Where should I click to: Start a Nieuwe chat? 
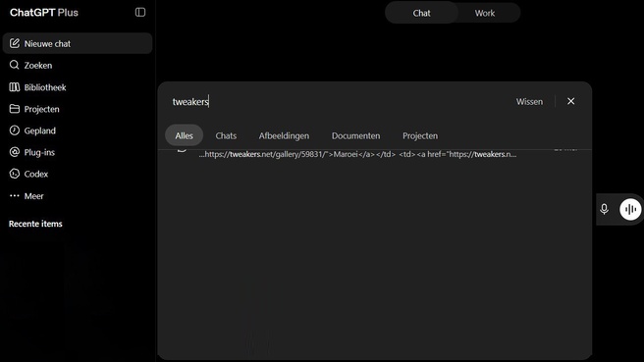click(x=78, y=43)
